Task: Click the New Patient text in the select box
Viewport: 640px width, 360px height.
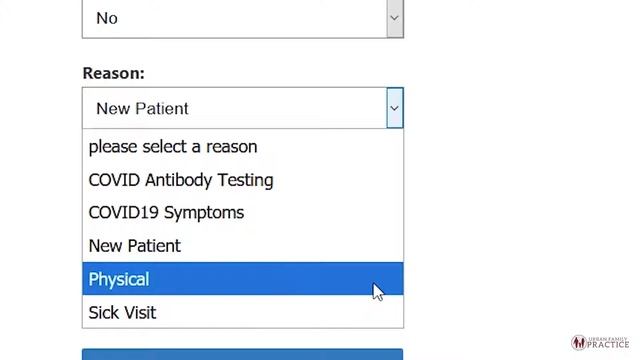Action: point(142,109)
